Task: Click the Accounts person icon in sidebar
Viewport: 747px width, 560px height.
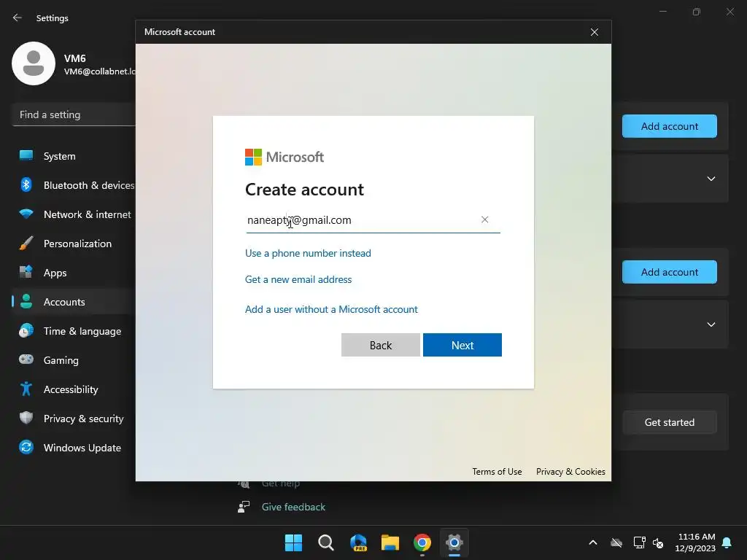Action: (26, 301)
